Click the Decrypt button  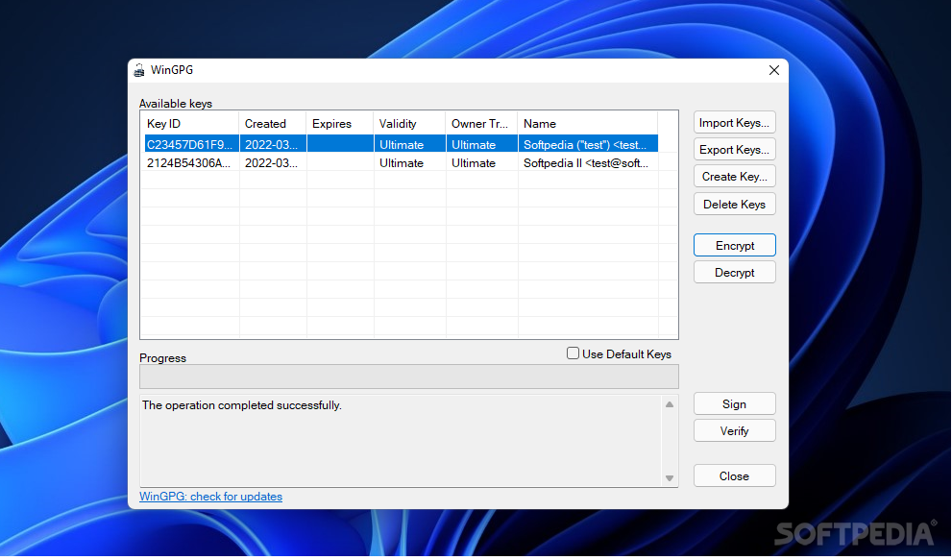[x=734, y=273]
